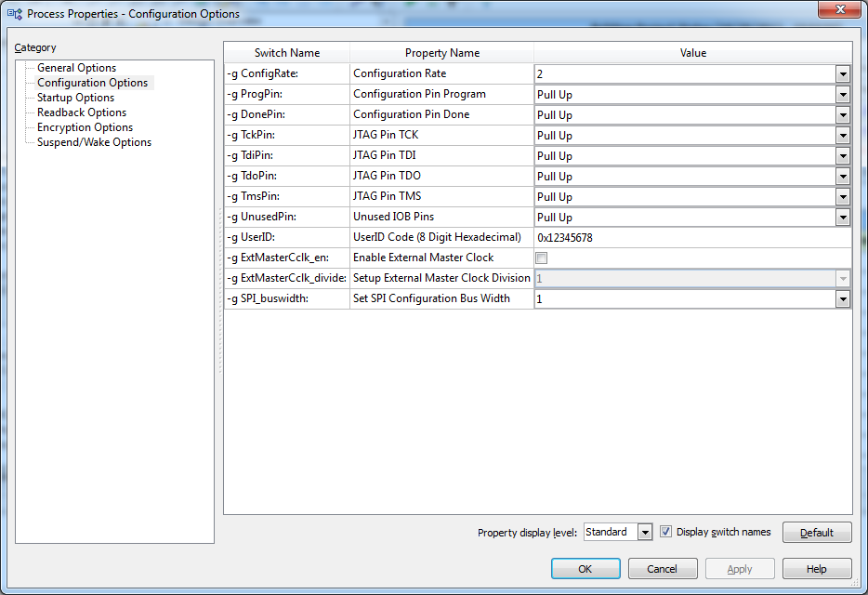Click the '-g TdiPin:' switch name cell
Screen dimensions: 868x595
coord(287,155)
